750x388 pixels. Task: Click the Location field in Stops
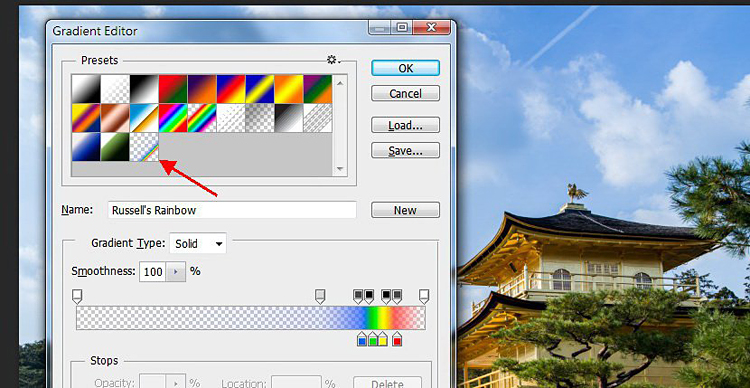tap(297, 383)
